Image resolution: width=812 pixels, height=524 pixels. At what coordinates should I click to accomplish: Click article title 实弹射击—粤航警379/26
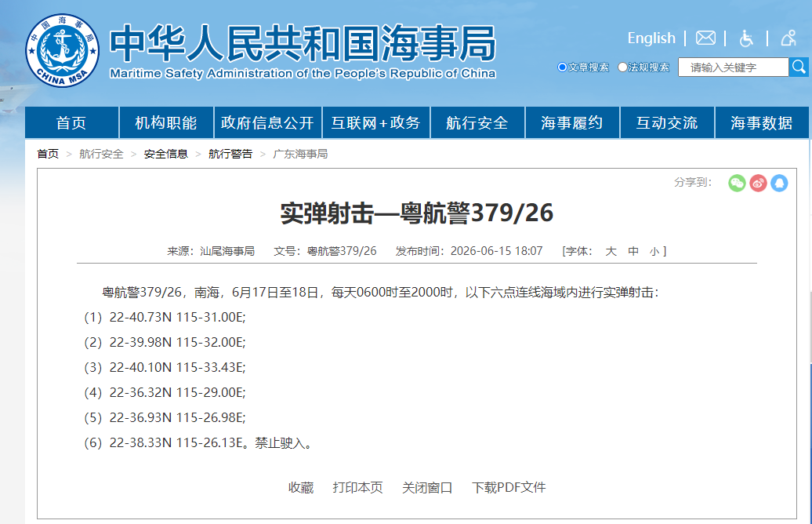417,213
